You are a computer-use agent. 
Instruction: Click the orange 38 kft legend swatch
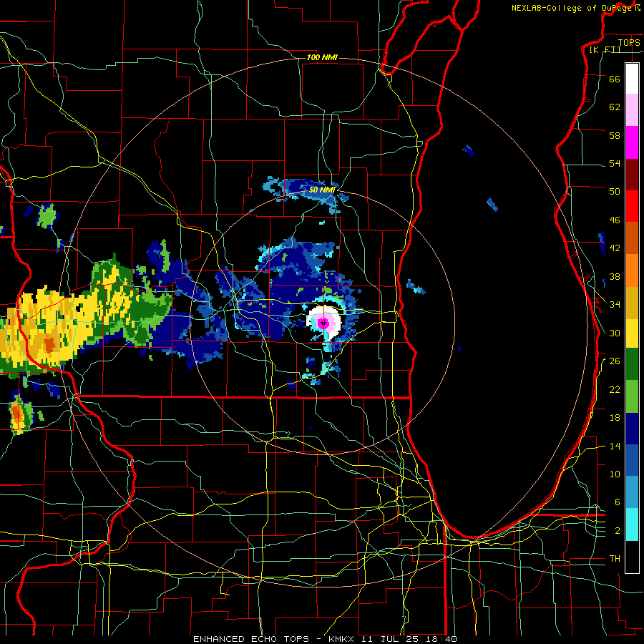click(632, 270)
